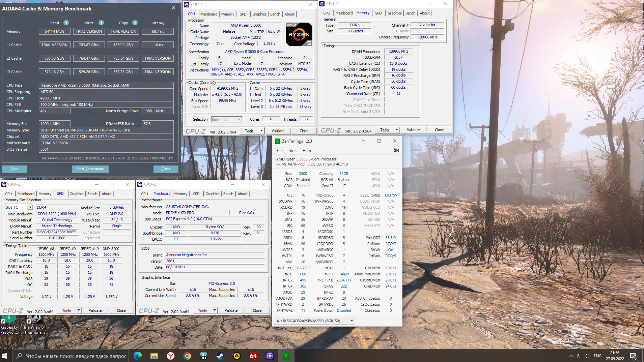Click the Ryzen 5 logo in CPU-Z

pos(299,34)
